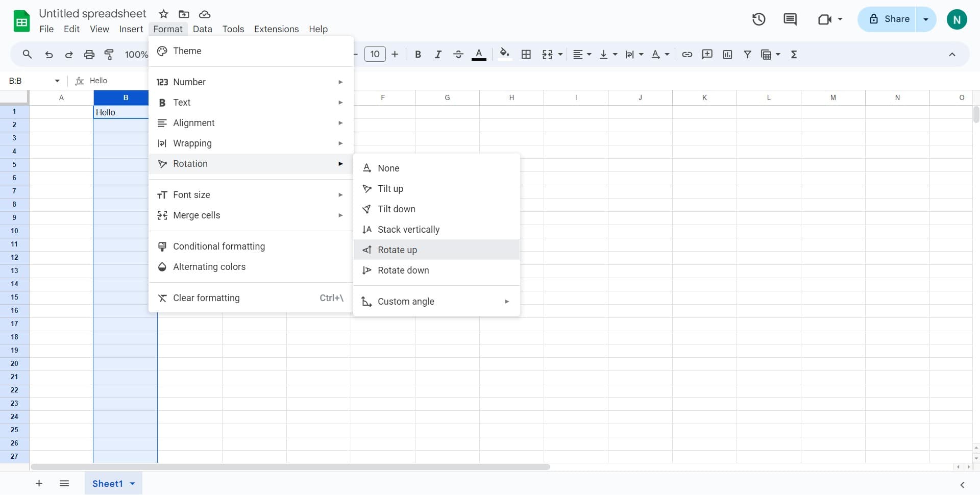980x495 pixels.
Task: Create a filter with the Filter icon
Action: coord(747,54)
